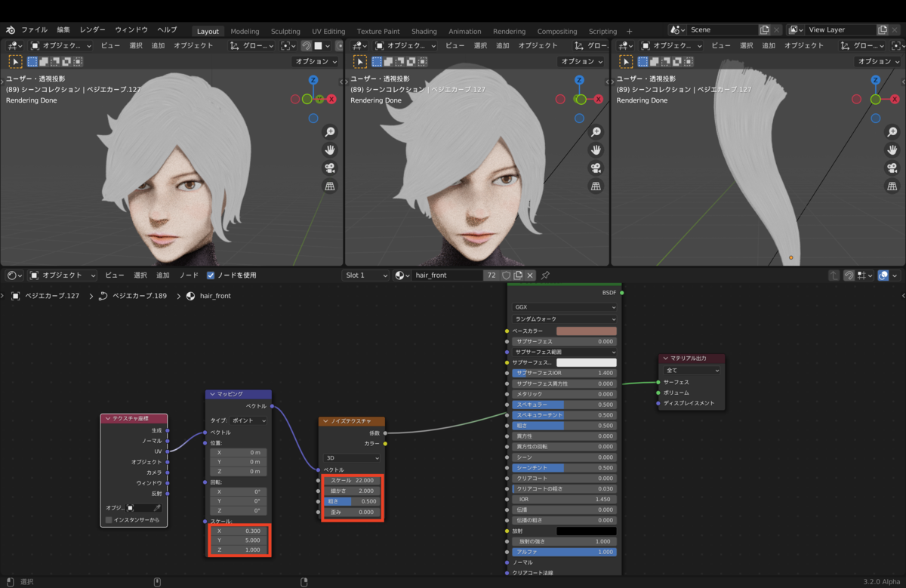
Task: Click the Scene name field
Action: tap(722, 30)
